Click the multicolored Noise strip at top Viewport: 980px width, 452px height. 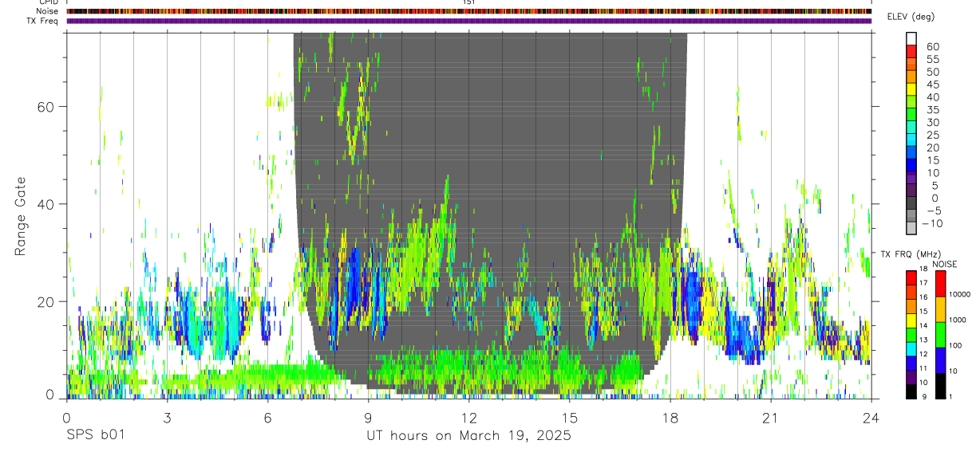(468, 11)
